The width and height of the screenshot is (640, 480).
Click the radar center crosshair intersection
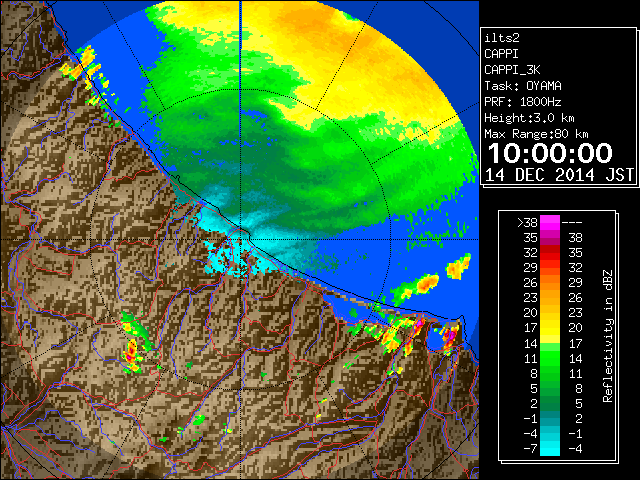coord(241,240)
